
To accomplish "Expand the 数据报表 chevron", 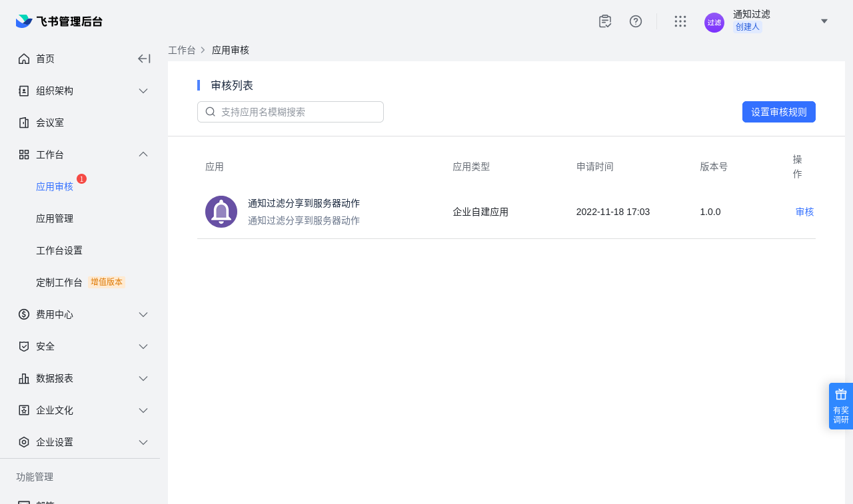I will point(143,378).
